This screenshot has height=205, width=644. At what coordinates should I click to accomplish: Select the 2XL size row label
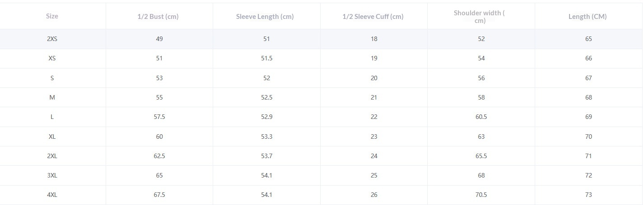click(52, 156)
